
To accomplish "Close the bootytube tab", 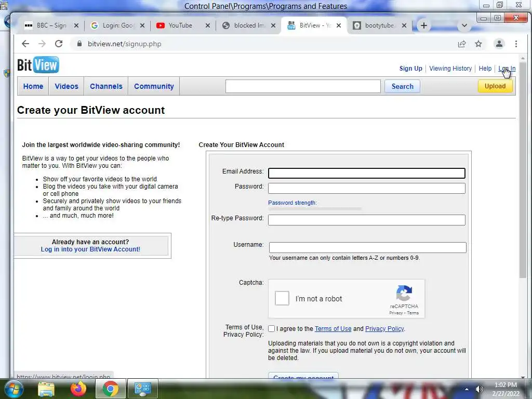I will pos(404,25).
